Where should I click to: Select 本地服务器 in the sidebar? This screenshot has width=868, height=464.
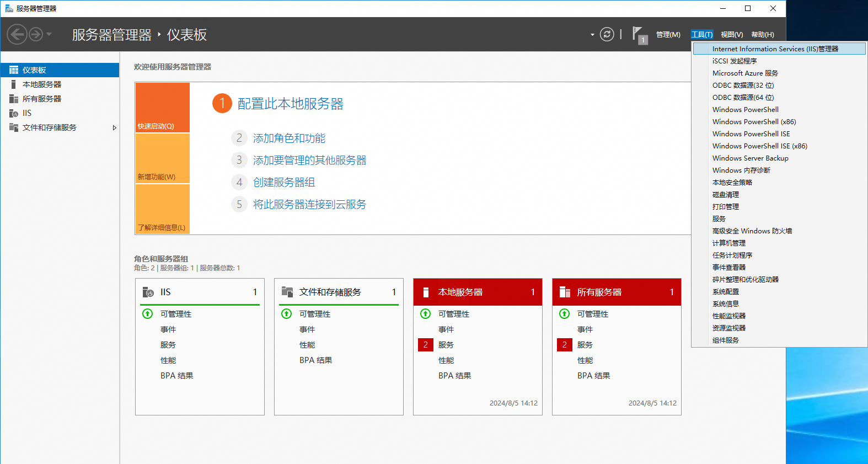coord(60,84)
